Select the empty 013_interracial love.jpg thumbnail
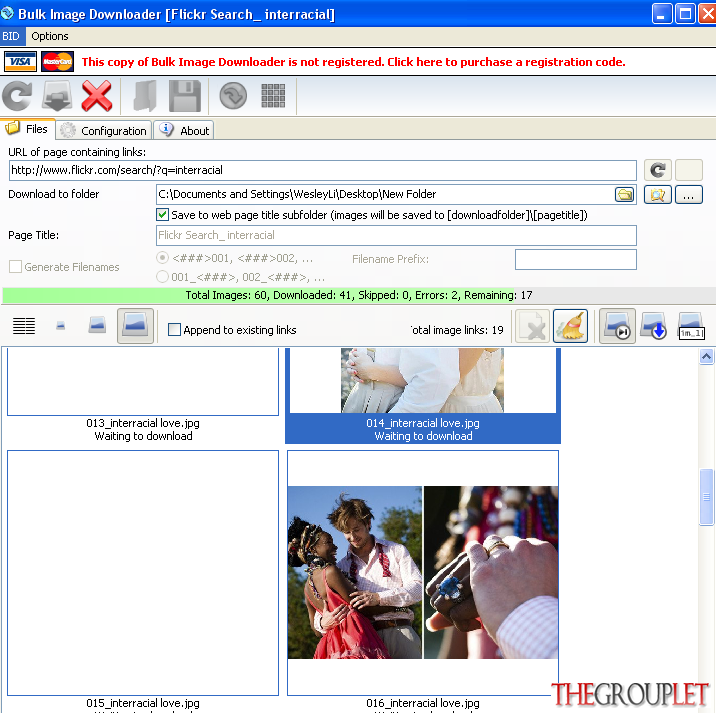716x713 pixels. coord(143,381)
